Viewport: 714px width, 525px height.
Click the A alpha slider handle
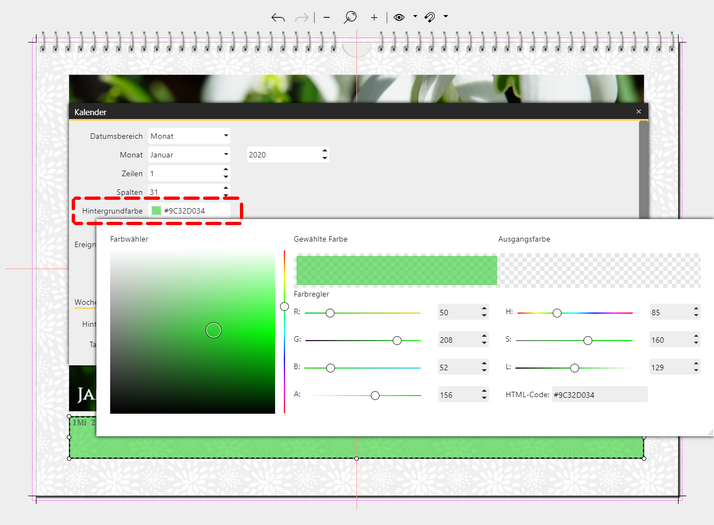pyautogui.click(x=375, y=395)
